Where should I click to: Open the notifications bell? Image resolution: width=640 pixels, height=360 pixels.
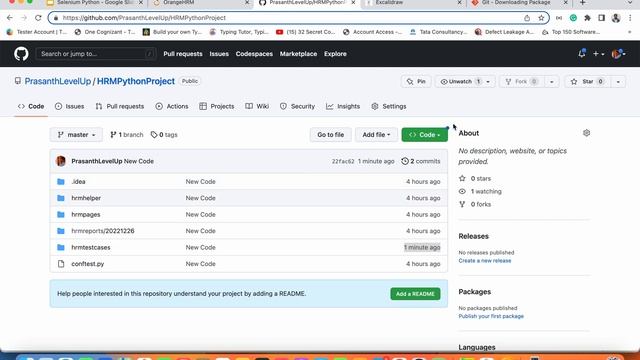coord(582,53)
